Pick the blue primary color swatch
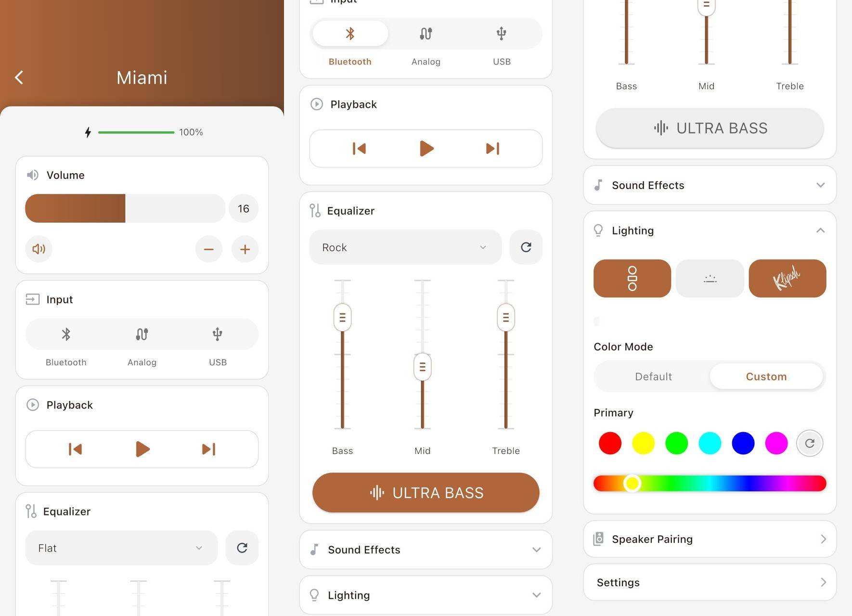Viewport: 852px width, 616px height. pos(743,443)
